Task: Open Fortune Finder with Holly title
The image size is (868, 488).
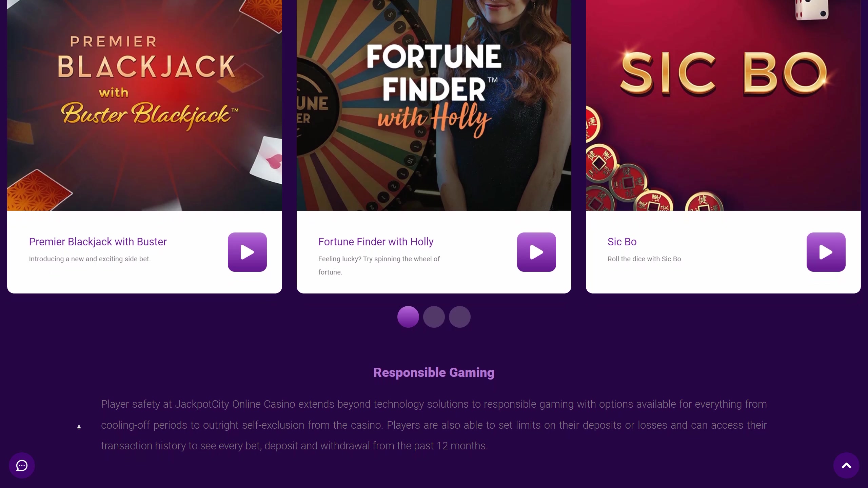Action: pyautogui.click(x=376, y=242)
